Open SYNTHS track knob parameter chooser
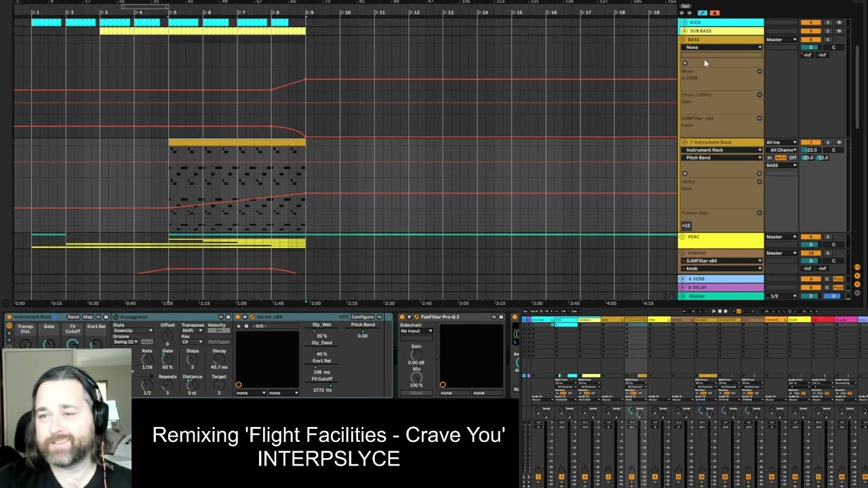This screenshot has height=488, width=868. click(x=722, y=268)
